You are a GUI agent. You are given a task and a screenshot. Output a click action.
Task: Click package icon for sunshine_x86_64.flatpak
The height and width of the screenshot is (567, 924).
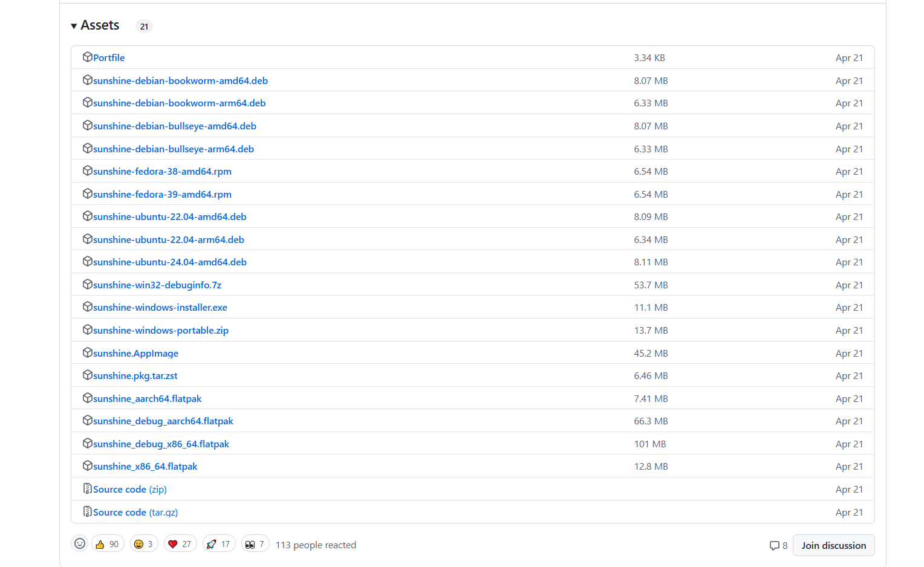tap(88, 465)
